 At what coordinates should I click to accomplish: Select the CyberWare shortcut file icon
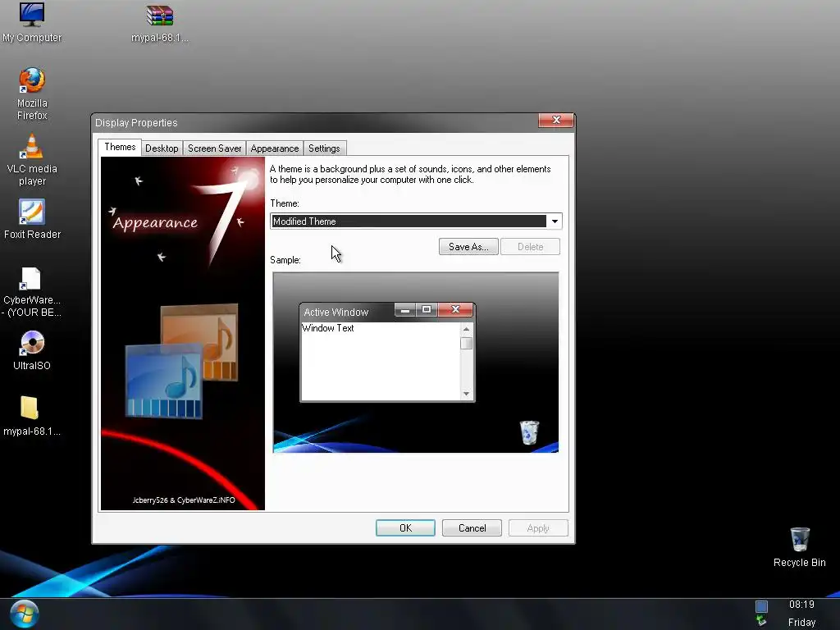(x=32, y=292)
